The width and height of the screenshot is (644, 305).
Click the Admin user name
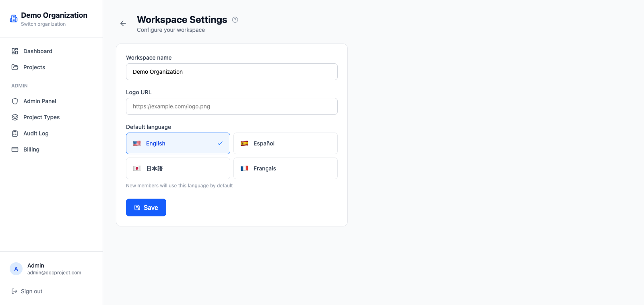pos(36,266)
